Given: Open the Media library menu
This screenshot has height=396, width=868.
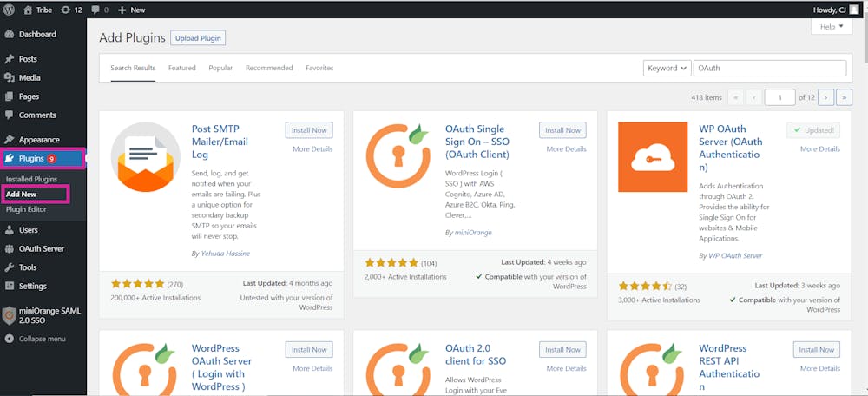Looking at the screenshot, I should [x=30, y=77].
